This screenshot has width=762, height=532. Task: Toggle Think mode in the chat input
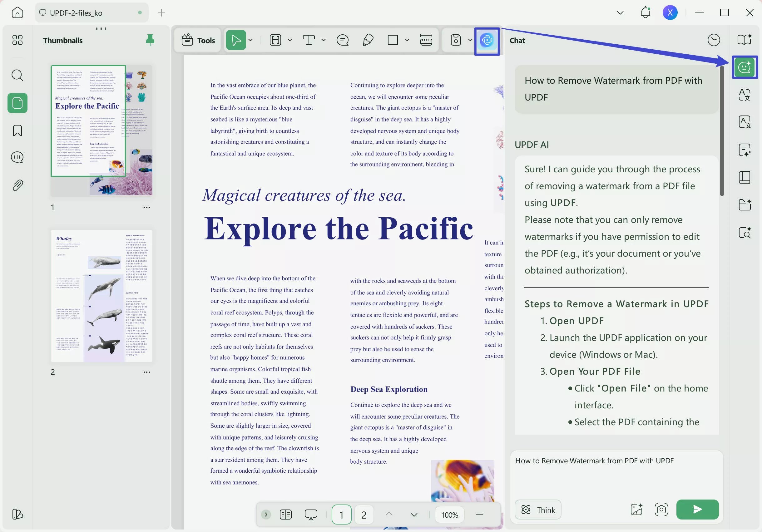[538, 510]
